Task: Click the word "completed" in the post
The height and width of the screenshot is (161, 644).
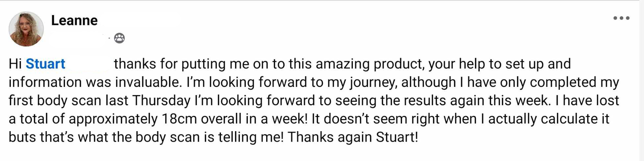Action: [563, 82]
